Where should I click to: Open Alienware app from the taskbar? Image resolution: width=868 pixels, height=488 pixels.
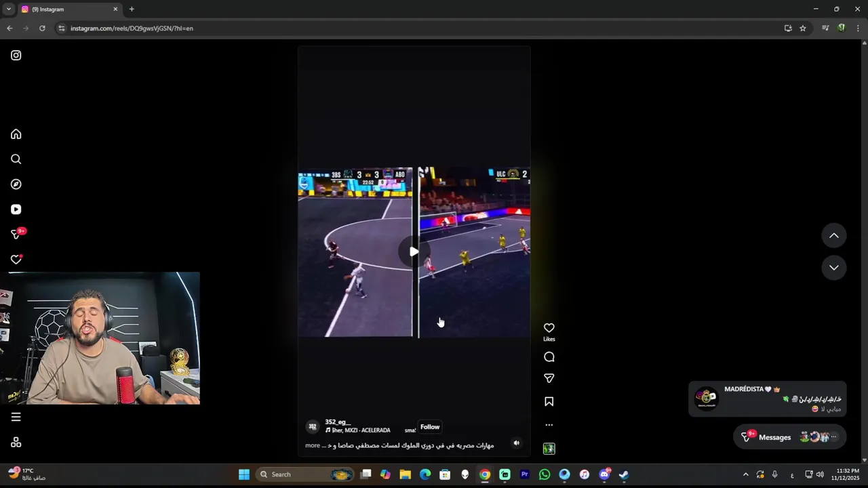[x=465, y=474]
